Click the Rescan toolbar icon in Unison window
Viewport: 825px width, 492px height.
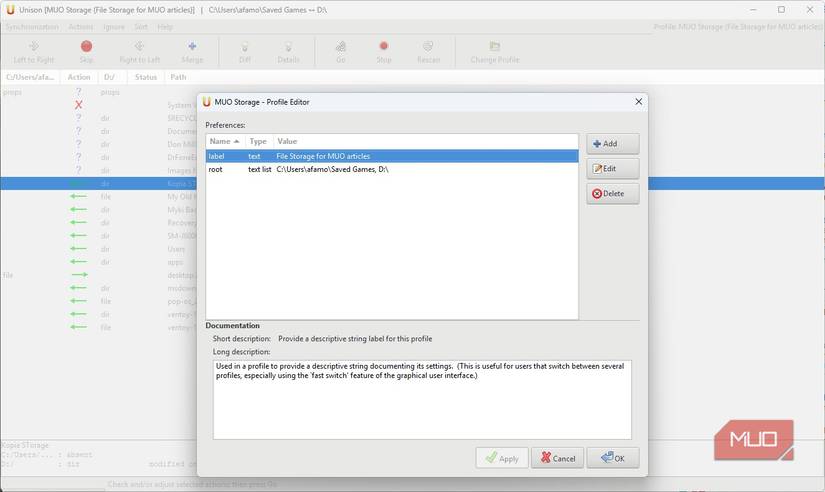coord(428,46)
